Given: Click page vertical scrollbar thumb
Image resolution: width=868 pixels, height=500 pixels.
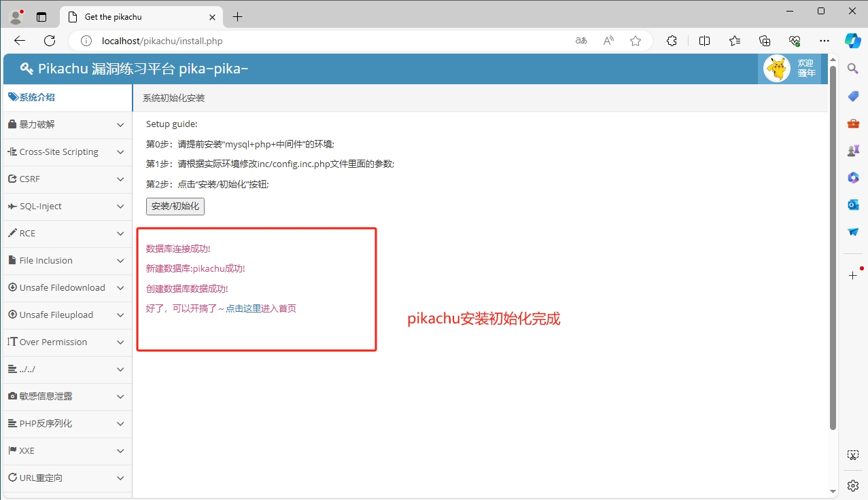Looking at the screenshot, I should (833, 247).
